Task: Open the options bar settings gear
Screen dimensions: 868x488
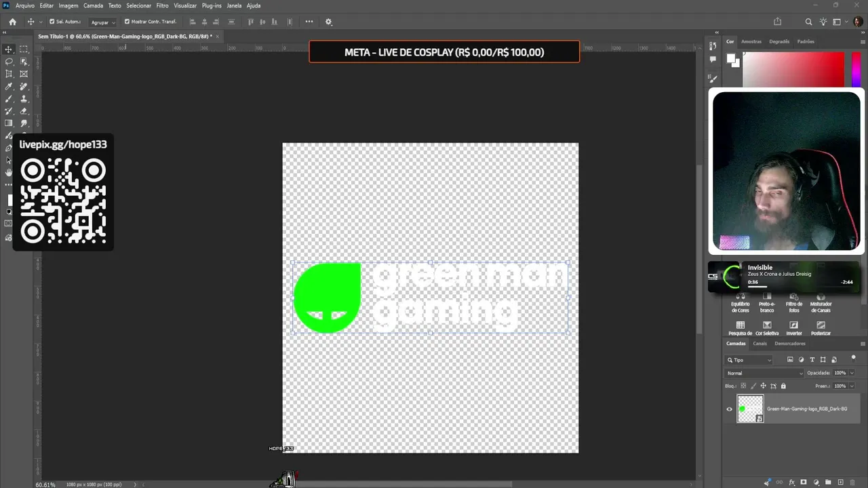Action: (x=329, y=22)
